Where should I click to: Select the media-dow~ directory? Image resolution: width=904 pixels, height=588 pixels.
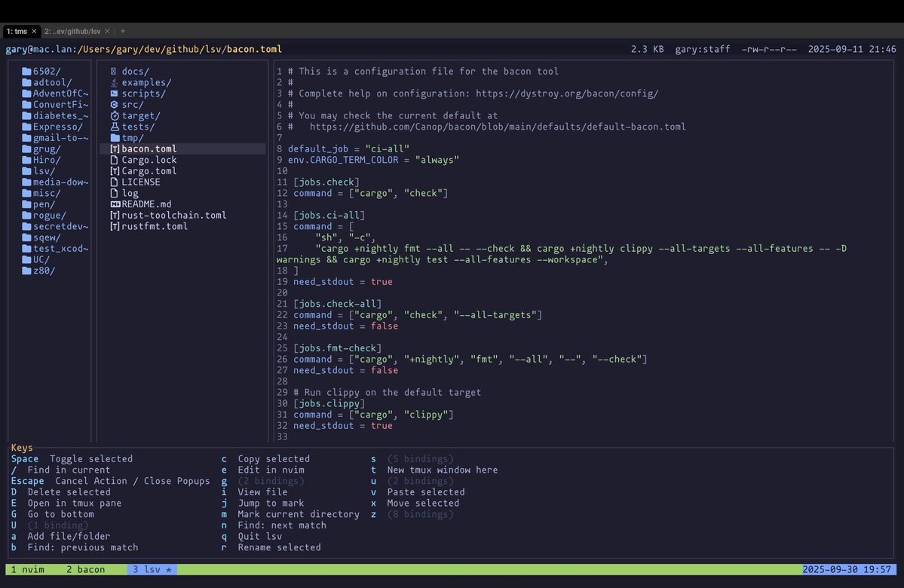pos(55,182)
